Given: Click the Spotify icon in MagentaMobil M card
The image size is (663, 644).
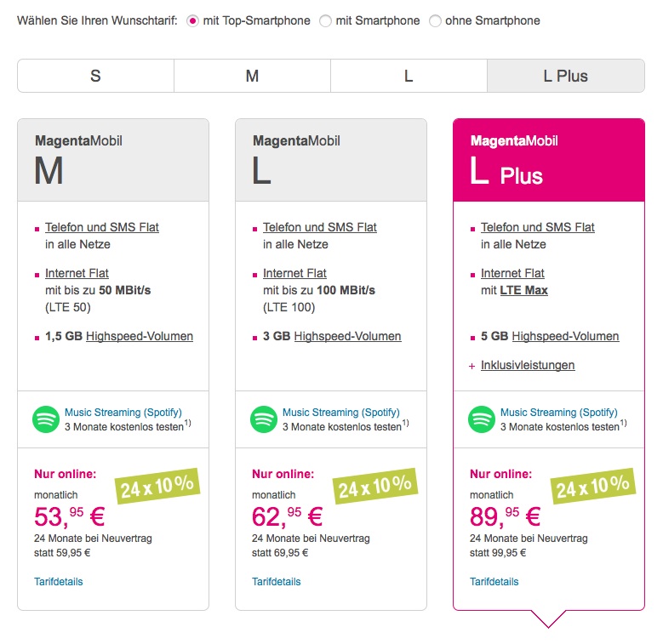Looking at the screenshot, I should point(46,419).
